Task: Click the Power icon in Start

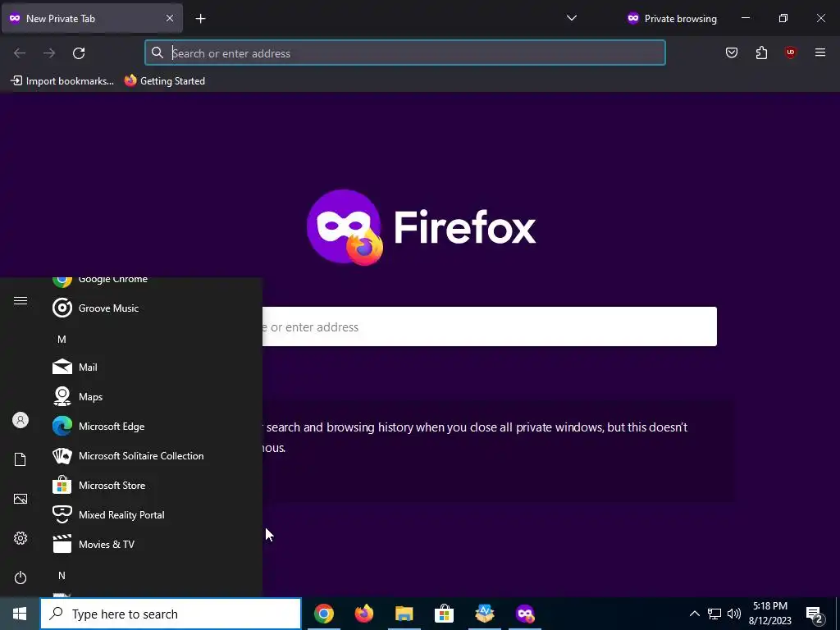Action: pos(21,577)
